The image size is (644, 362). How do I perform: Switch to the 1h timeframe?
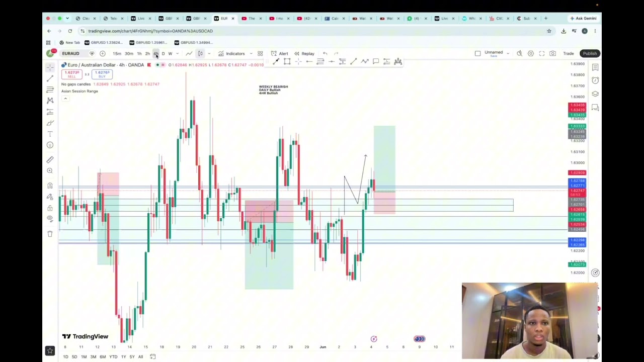(x=139, y=54)
